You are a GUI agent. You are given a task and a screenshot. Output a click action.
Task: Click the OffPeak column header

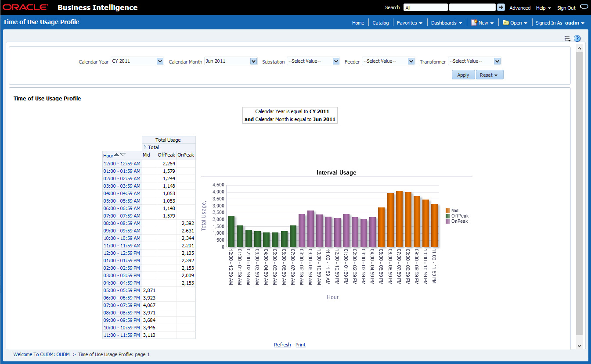point(166,155)
